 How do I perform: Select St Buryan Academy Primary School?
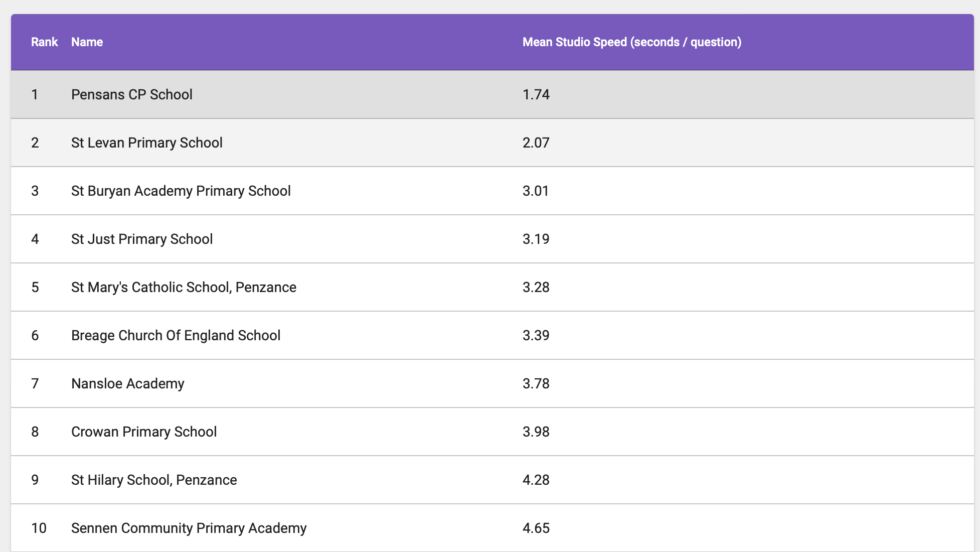181,191
